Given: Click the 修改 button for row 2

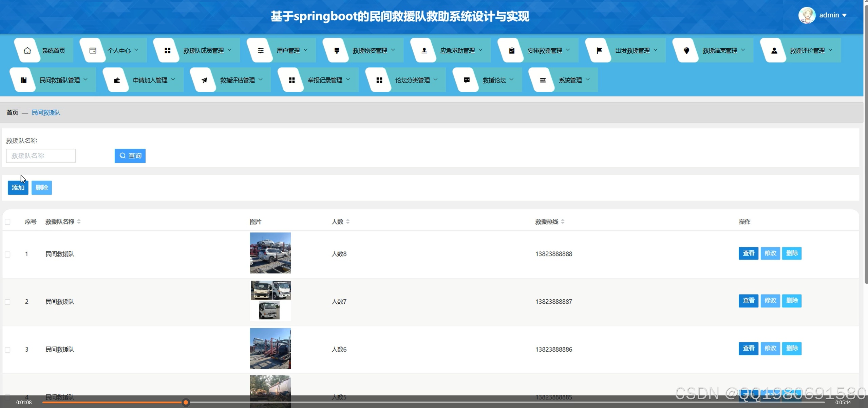Looking at the screenshot, I should point(770,301).
